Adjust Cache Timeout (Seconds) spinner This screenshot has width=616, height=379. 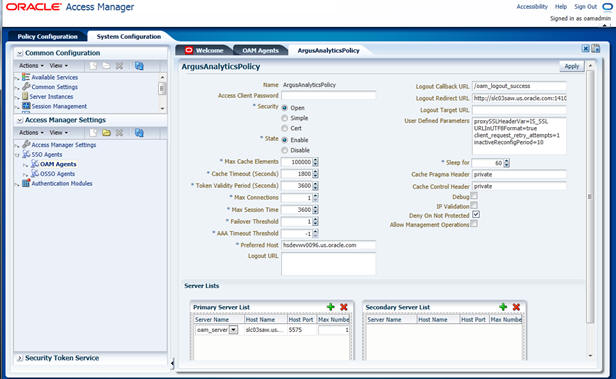pos(315,174)
